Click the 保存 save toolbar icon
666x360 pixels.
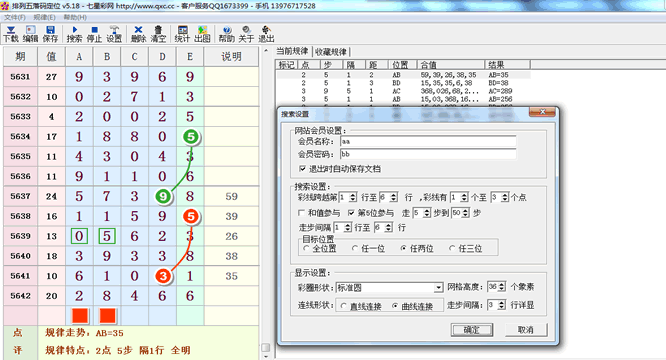(50, 34)
